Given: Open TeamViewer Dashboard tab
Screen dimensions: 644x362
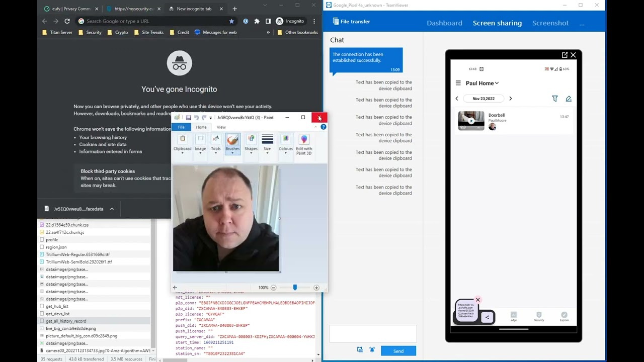Looking at the screenshot, I should (444, 23).
